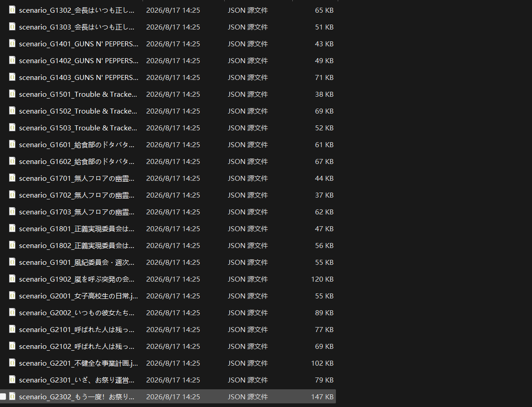Click the file icon of scenario_G1401

[12, 44]
